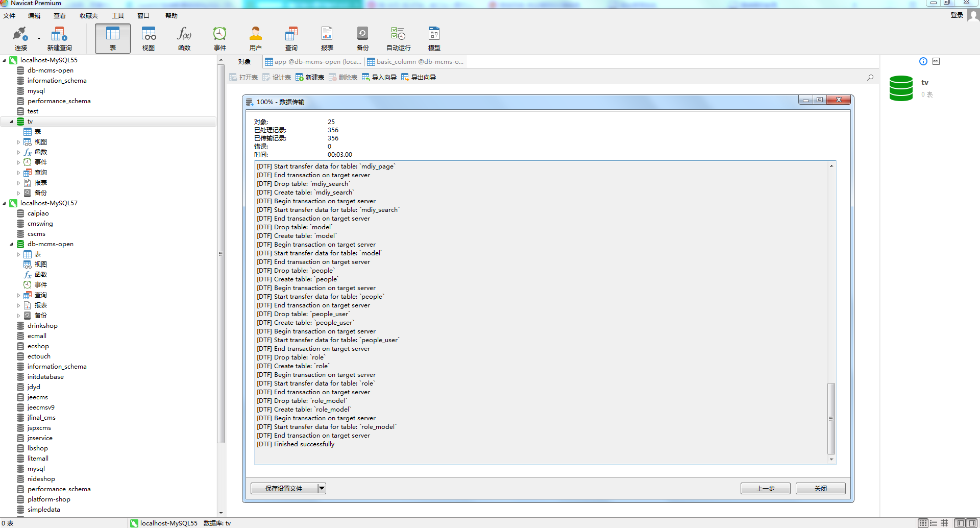Image resolution: width=980 pixels, height=528 pixels.
Task: Click the 登录 link
Action: tap(957, 15)
